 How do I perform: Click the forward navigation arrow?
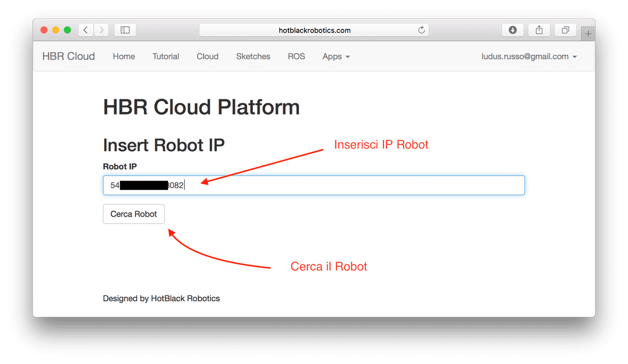click(101, 30)
